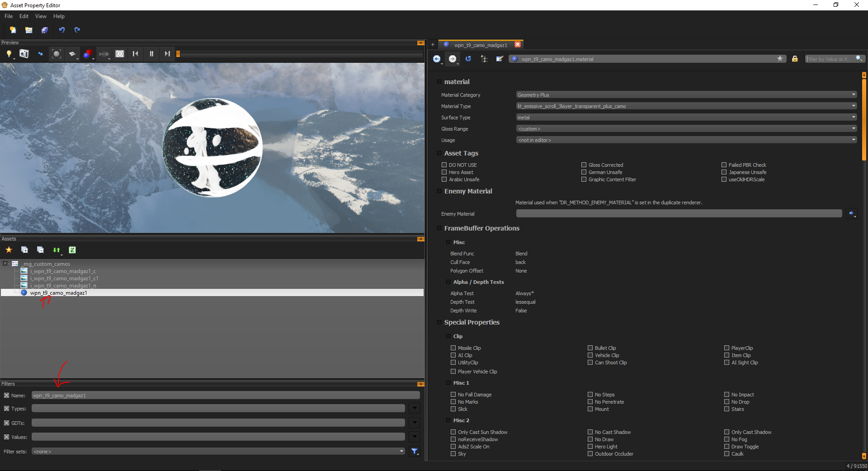
Task: Click the Excel export icon in Assets toolbar
Action: coord(72,250)
